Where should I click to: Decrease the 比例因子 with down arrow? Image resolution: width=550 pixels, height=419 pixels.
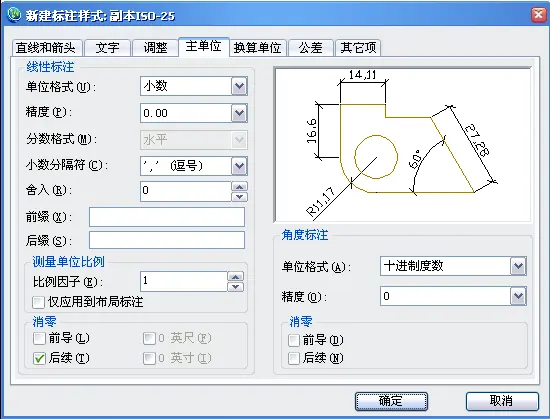pos(235,286)
